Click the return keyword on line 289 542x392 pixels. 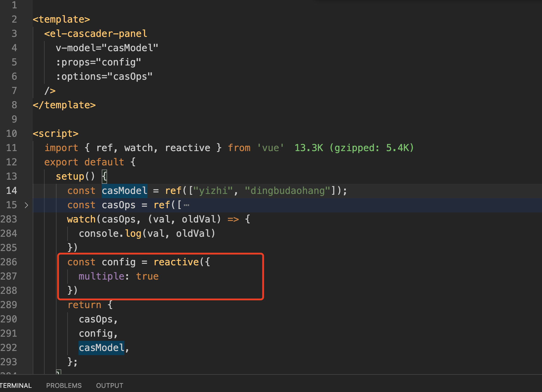pyautogui.click(x=84, y=305)
